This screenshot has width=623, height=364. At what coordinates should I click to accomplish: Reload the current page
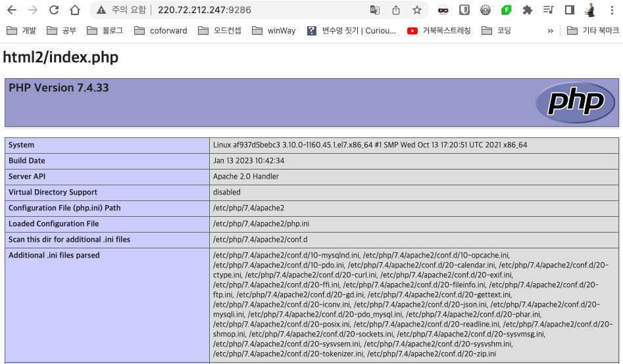coord(54,10)
